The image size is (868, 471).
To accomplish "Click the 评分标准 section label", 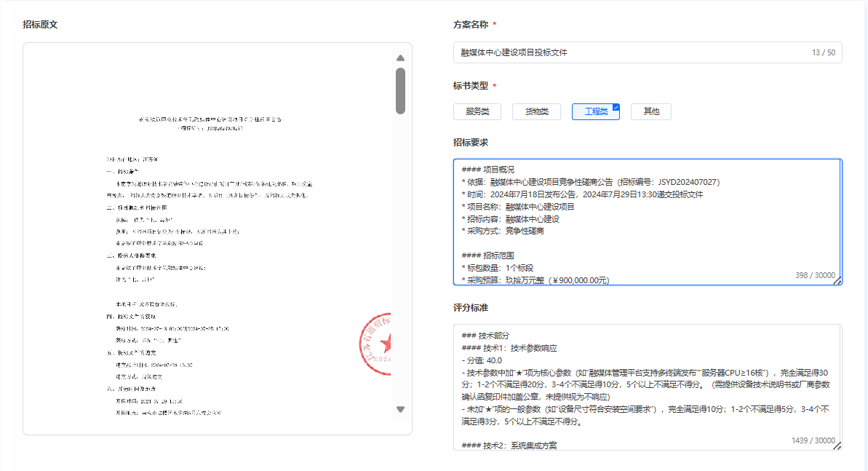I will click(471, 307).
